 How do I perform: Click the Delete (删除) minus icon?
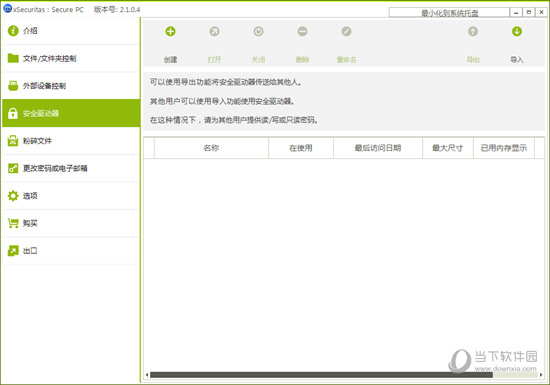coord(302,32)
